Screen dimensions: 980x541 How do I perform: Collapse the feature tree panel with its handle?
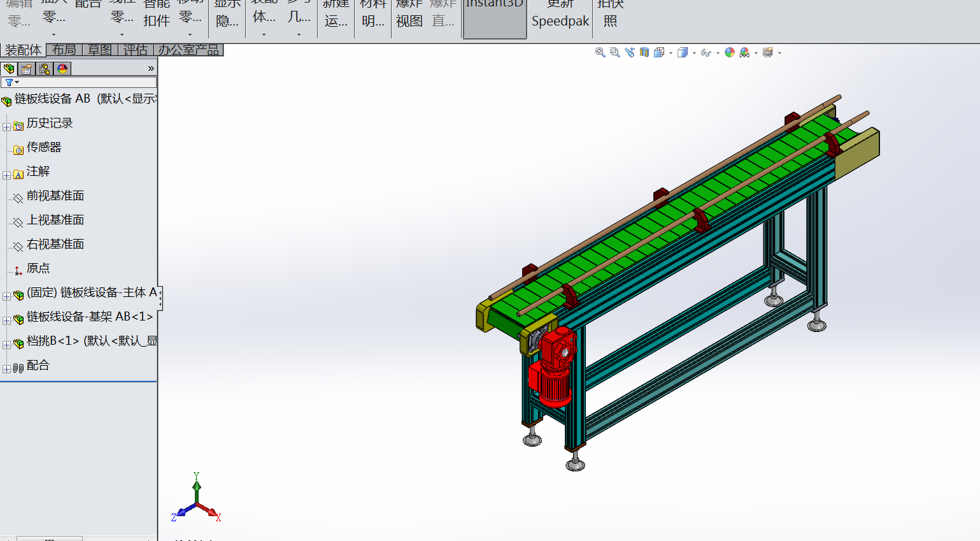click(x=160, y=298)
